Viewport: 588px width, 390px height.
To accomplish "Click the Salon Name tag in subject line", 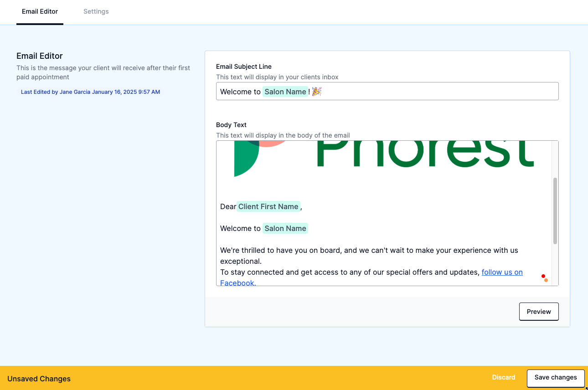I will point(285,92).
